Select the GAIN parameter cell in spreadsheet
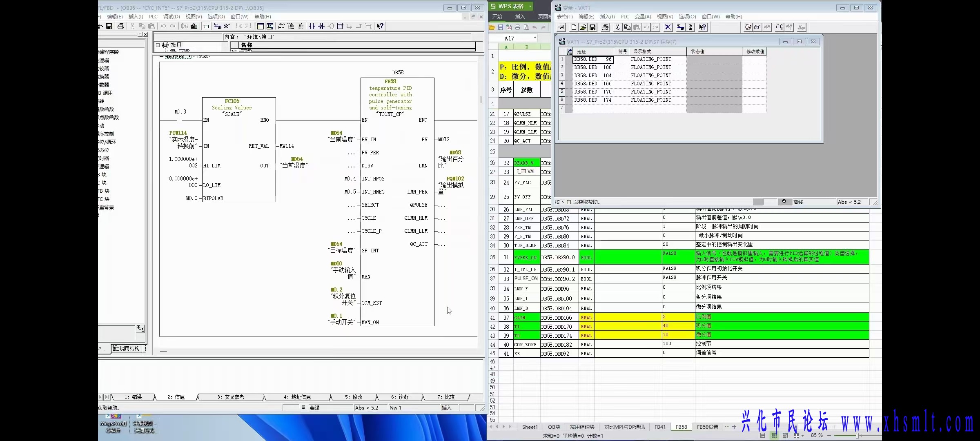 click(x=526, y=318)
